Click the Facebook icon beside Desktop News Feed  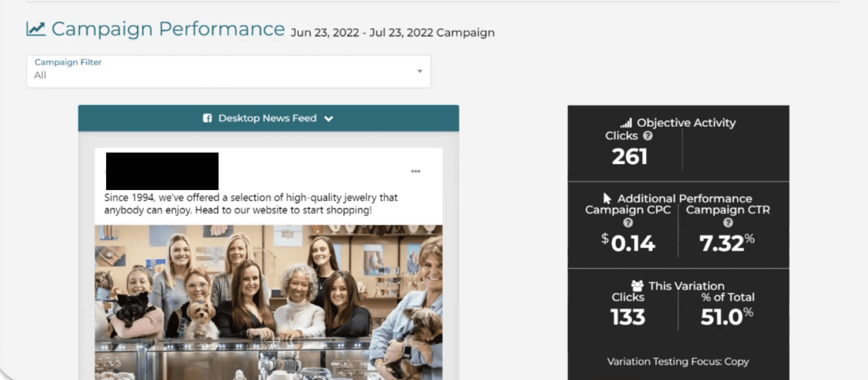pyautogui.click(x=207, y=118)
